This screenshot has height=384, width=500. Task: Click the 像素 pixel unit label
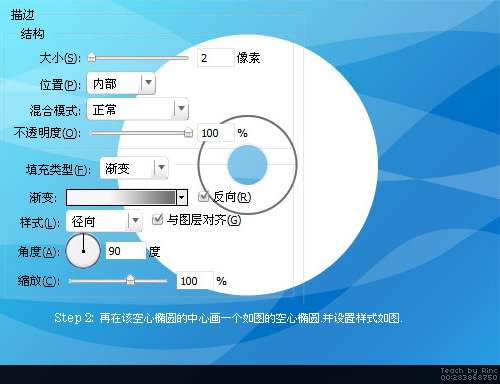point(248,58)
